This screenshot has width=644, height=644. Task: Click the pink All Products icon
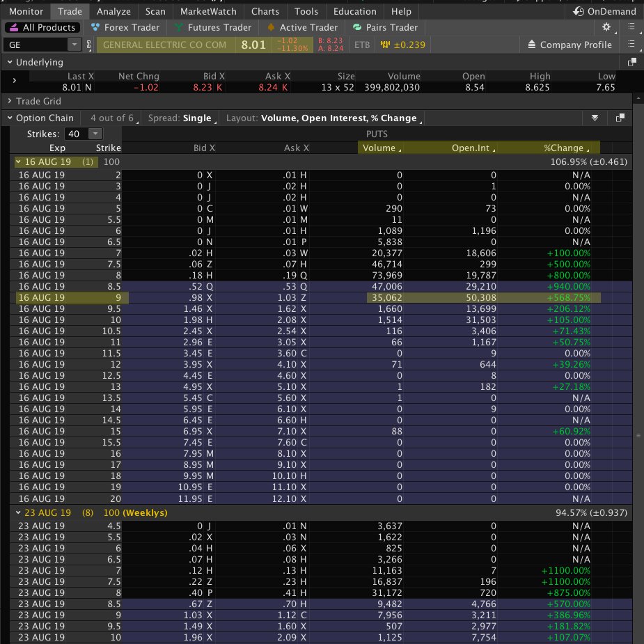coord(13,28)
